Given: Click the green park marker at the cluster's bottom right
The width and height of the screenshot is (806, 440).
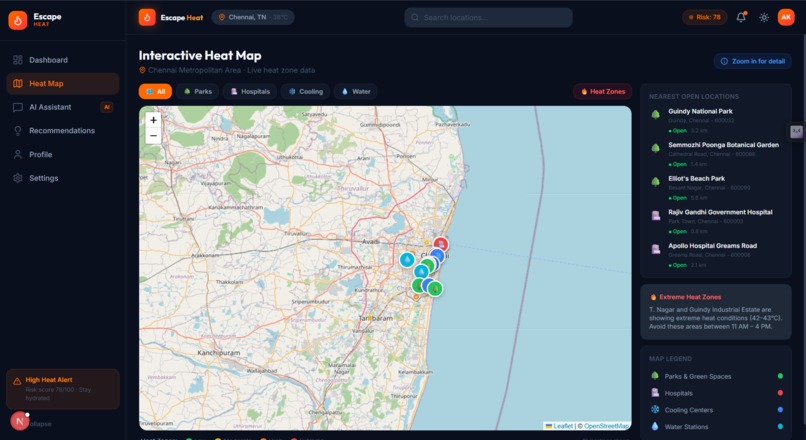Looking at the screenshot, I should point(435,289).
